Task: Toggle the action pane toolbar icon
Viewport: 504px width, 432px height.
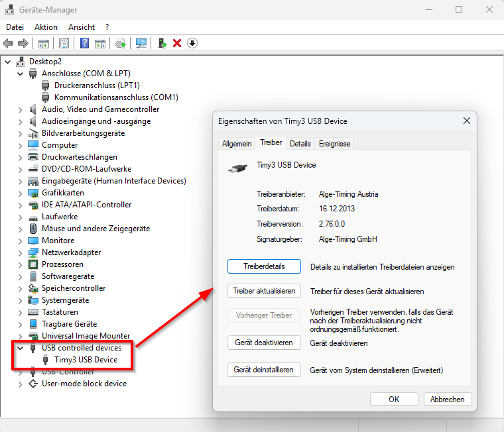Action: [x=100, y=43]
